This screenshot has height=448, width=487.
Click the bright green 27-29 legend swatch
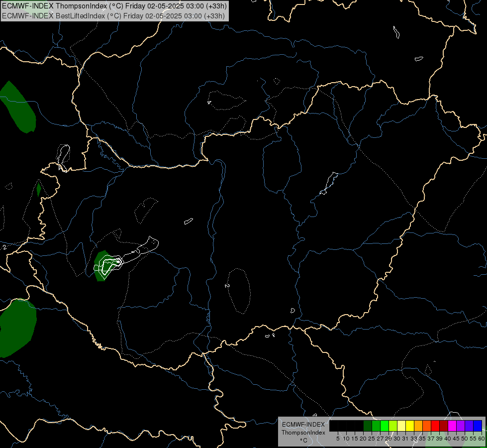click(384, 426)
